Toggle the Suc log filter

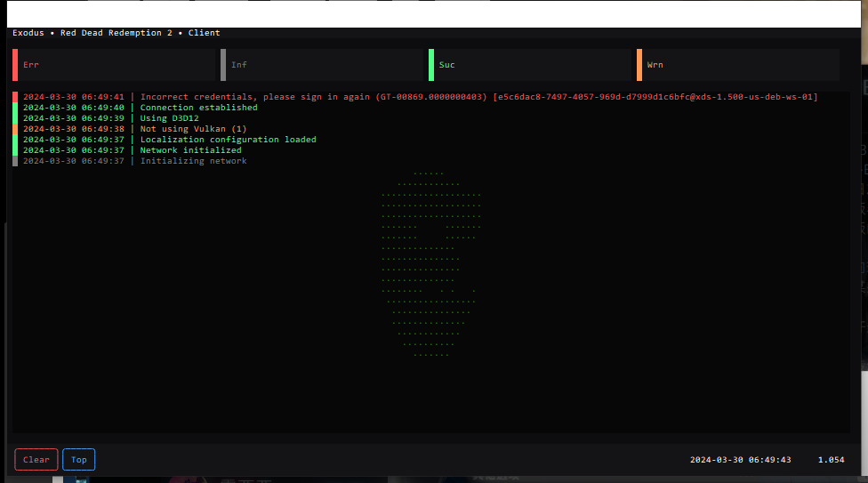(x=530, y=65)
